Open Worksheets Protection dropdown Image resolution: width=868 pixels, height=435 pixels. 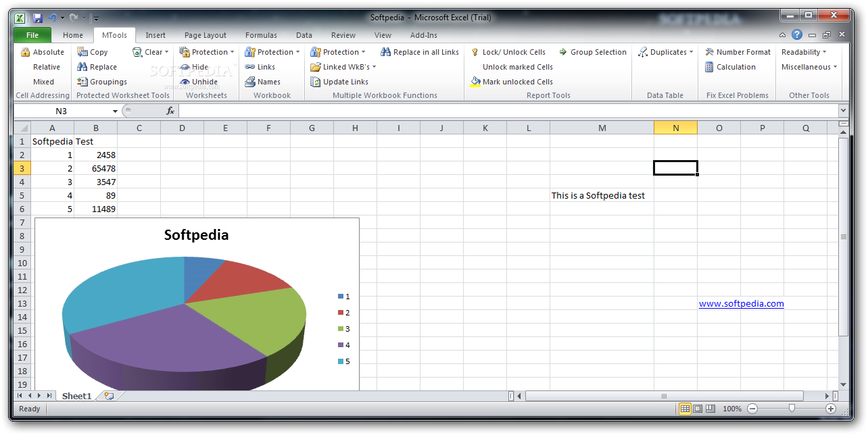pyautogui.click(x=207, y=52)
